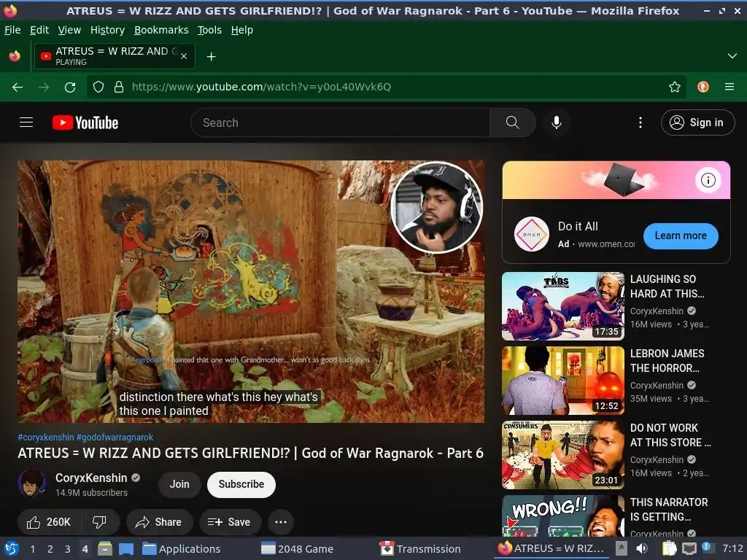Share the video

[x=159, y=522]
